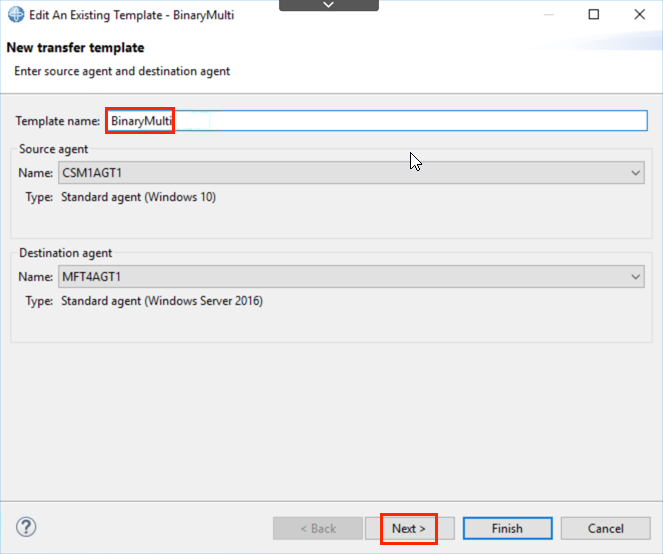Open the Source agent name dropdown
Screen dimensions: 663x554
351,173
